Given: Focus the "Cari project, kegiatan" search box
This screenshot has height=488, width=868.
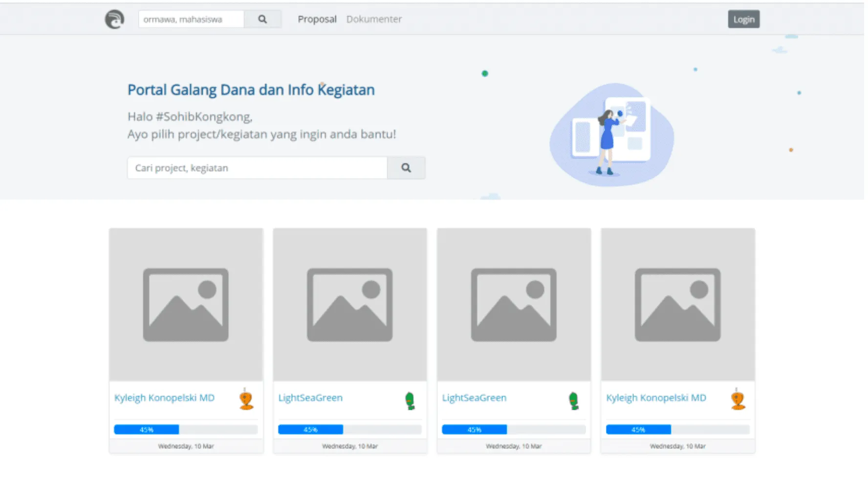Looking at the screenshot, I should tap(258, 168).
